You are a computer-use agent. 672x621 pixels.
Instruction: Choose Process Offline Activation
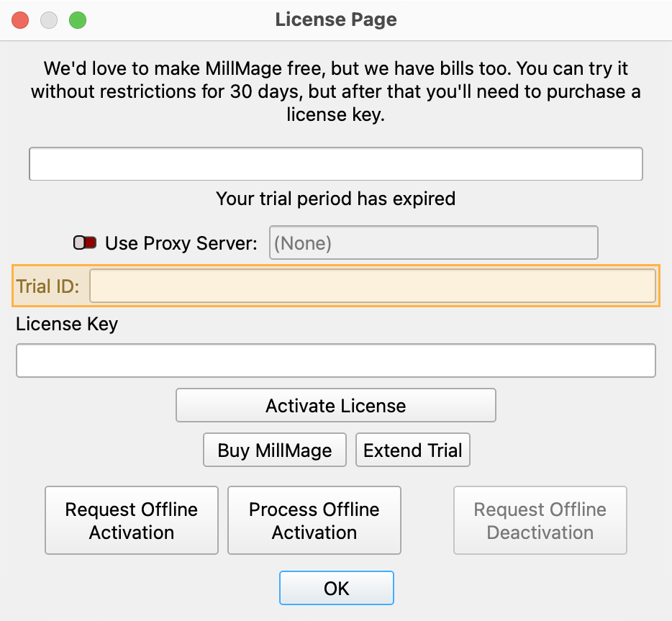[x=314, y=521]
